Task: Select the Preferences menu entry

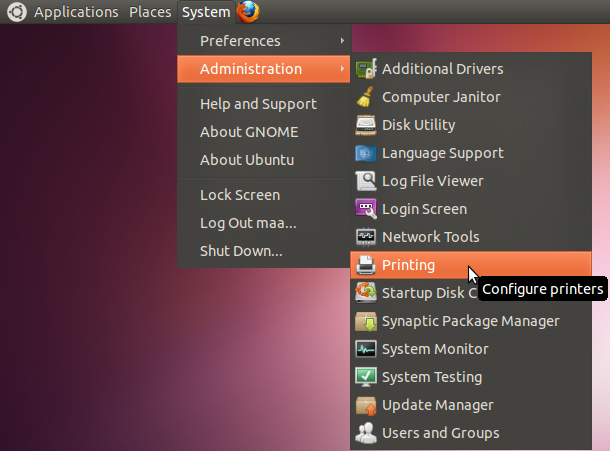Action: [x=264, y=41]
